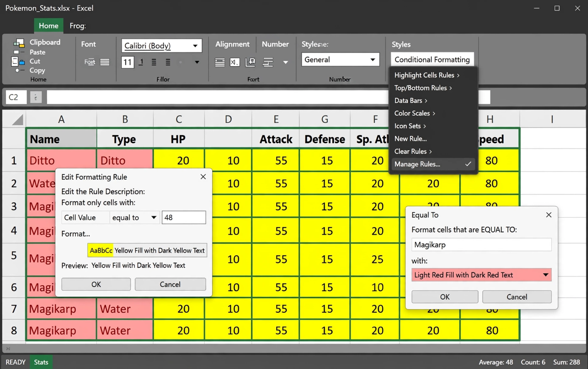Viewport: 588px width, 369px height.
Task: Open the Cell Value dropdown field
Action: coord(85,217)
